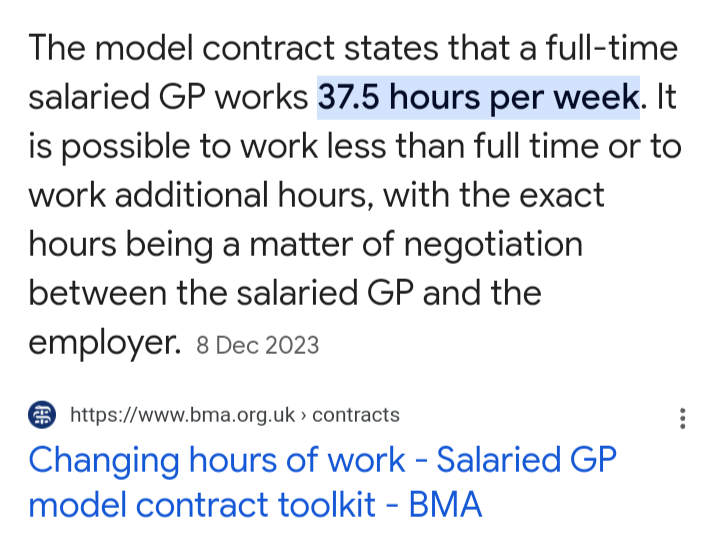
Task: Click the words 'model contract' in the first line
Action: 226,48
